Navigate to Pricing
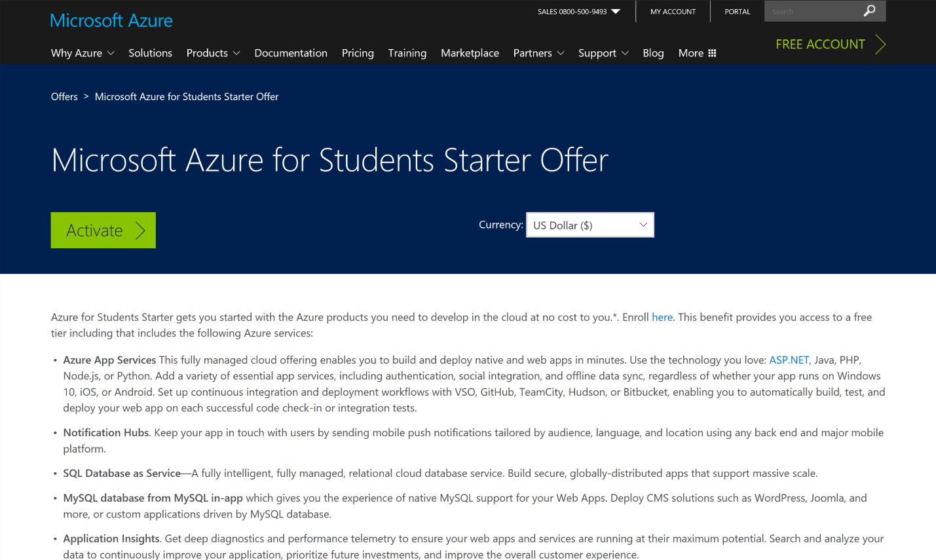Screen dimensions: 936x560 pos(358,53)
